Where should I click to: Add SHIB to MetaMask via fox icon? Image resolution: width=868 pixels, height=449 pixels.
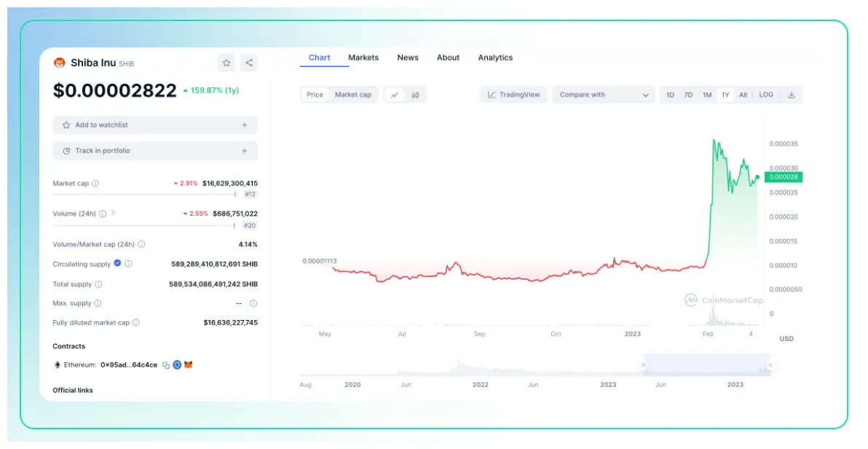click(188, 364)
